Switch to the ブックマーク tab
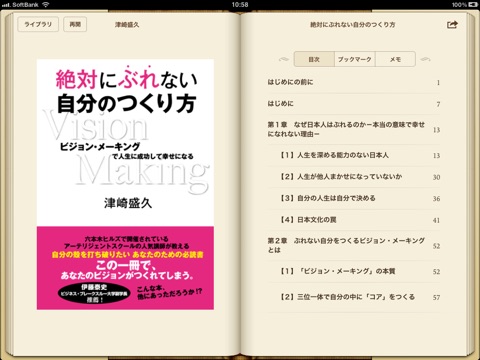This screenshot has width=480, height=360. 355,59
